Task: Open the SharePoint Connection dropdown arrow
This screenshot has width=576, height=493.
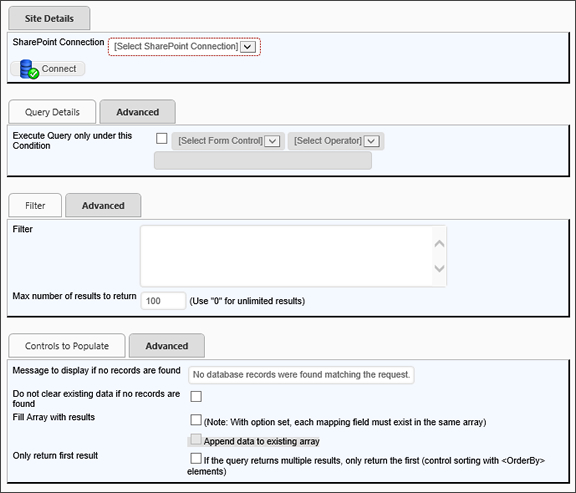Action: 248,47
